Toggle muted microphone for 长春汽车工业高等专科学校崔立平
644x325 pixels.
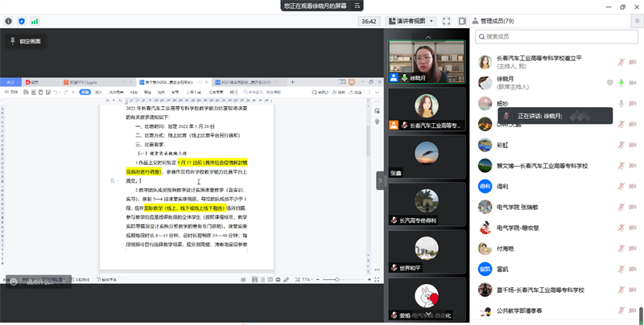(621, 62)
